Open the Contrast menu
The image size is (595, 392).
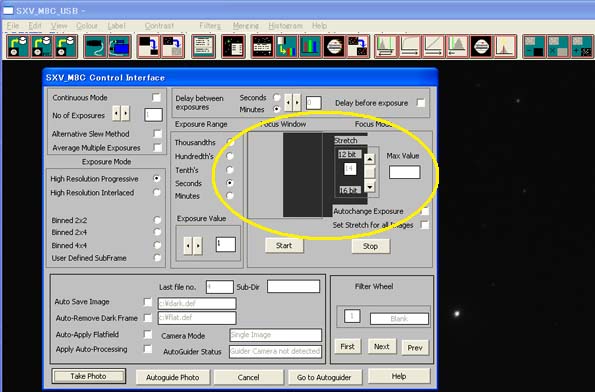(x=159, y=26)
